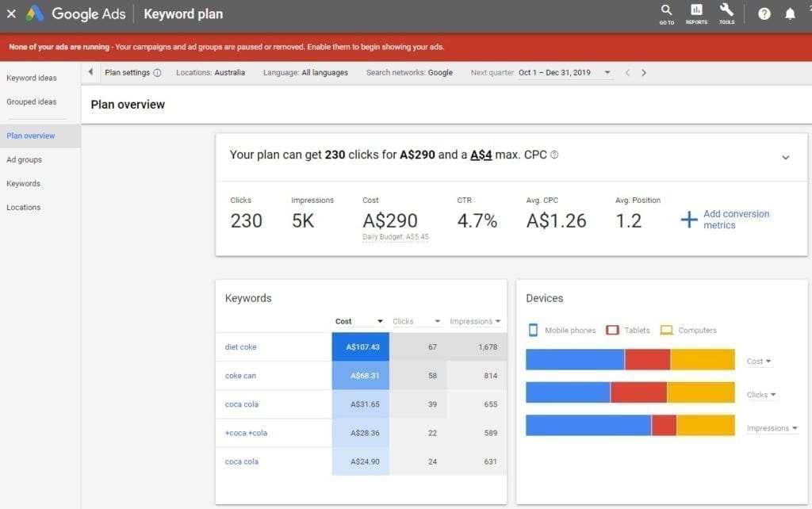Open Locations in the sidebar
Viewport: 812px width, 509px height.
pos(23,208)
